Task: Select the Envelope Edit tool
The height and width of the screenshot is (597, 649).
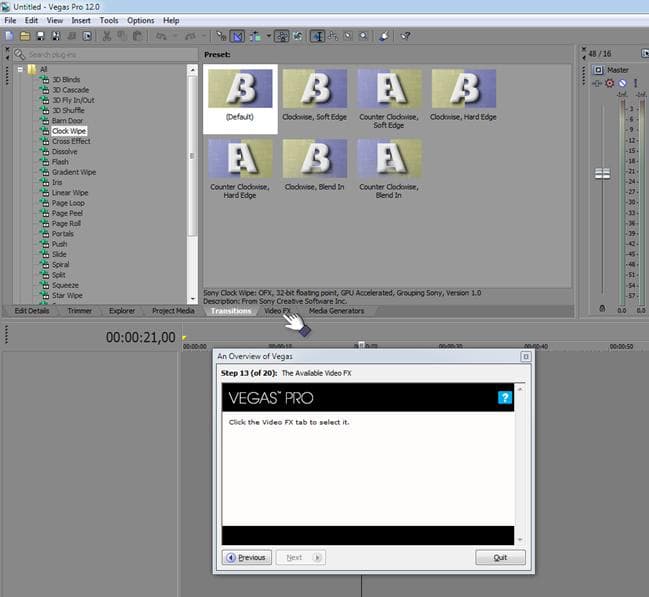Action: click(333, 36)
